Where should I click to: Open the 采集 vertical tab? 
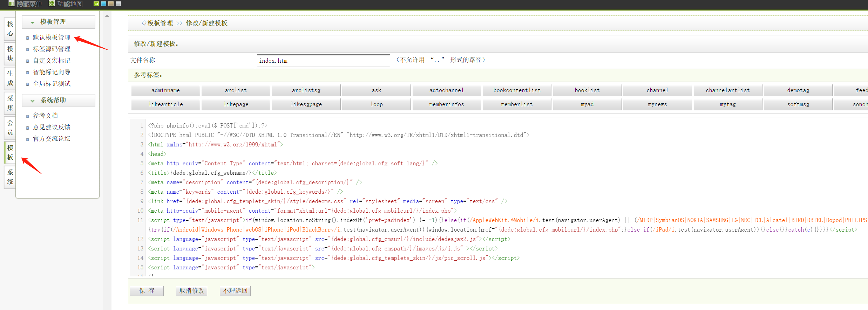pos(10,103)
